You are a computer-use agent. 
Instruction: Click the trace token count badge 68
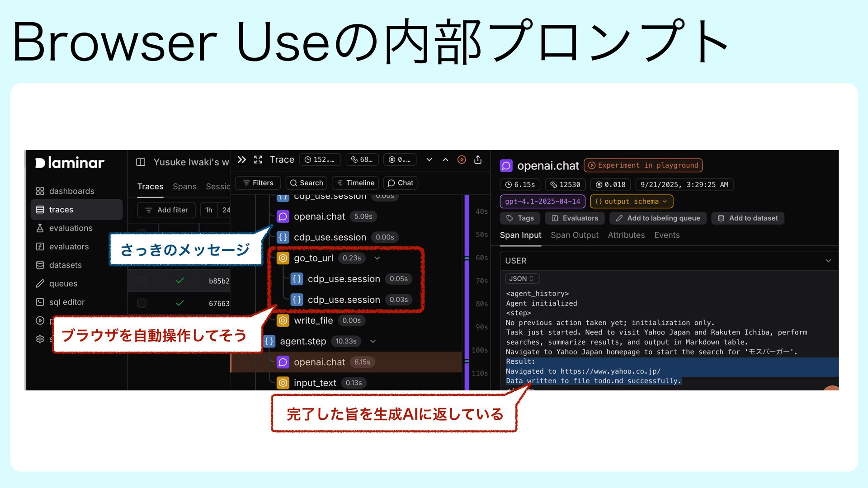coord(362,160)
